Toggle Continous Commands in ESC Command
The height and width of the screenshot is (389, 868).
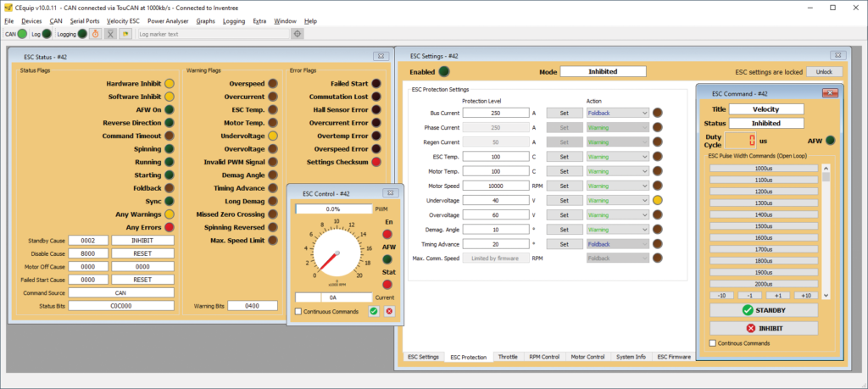[x=712, y=343]
